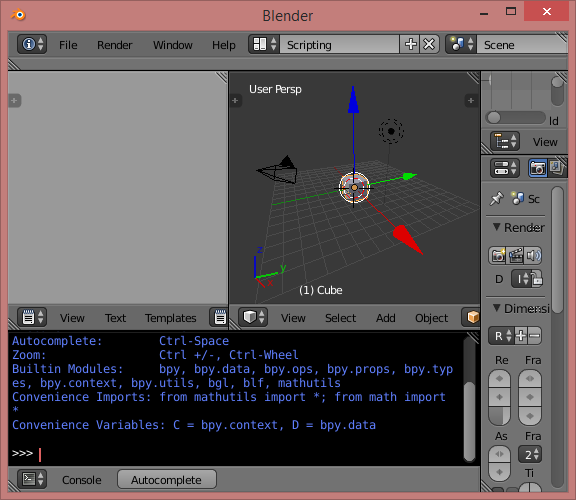Viewport: 576px width, 500px height.
Task: Open 3D viewport editor type selector
Action: pyautogui.click(x=253, y=317)
